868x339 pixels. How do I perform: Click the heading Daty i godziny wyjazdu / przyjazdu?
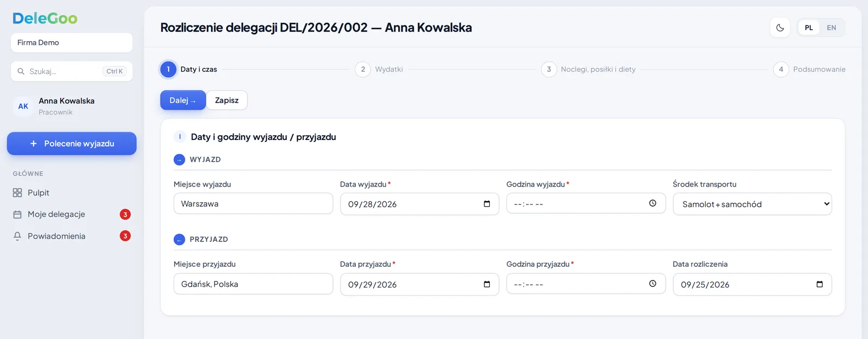[263, 137]
